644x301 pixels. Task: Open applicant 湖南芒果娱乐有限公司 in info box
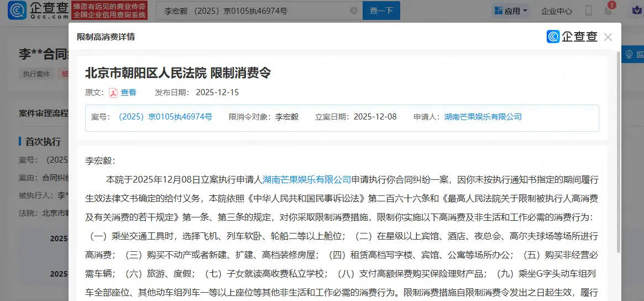[483, 117]
